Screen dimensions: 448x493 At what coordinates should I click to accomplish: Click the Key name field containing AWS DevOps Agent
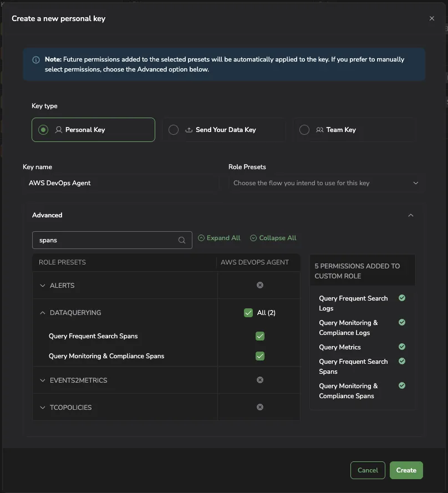pyautogui.click(x=121, y=183)
